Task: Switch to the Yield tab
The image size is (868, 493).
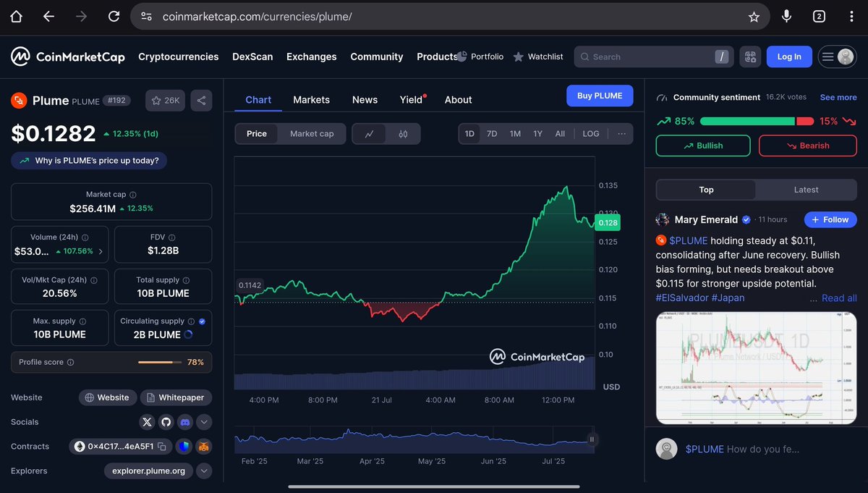Action: pyautogui.click(x=412, y=100)
